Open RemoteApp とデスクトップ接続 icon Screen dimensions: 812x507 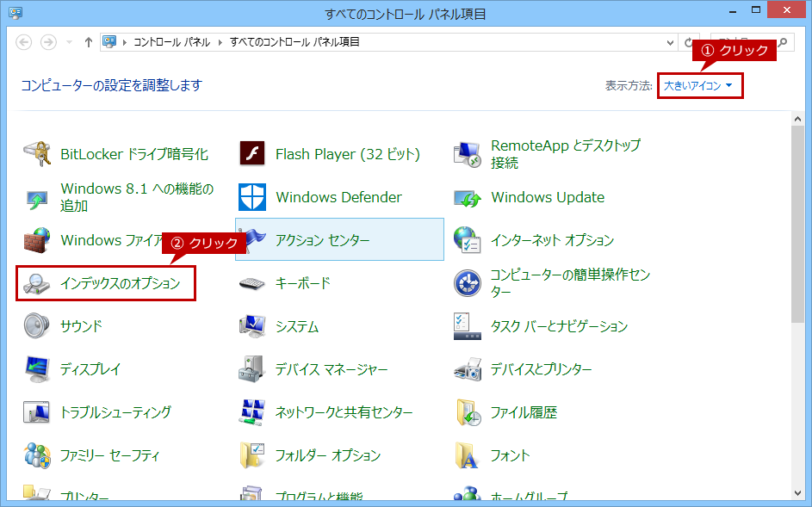[468, 154]
